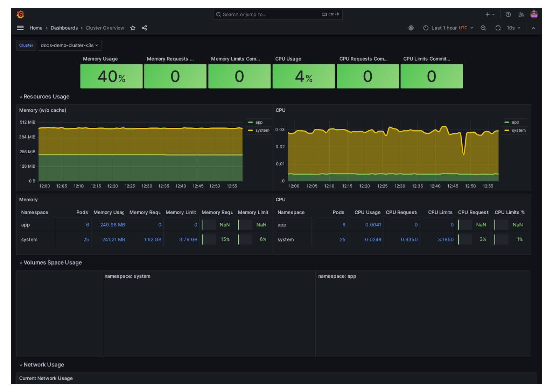This screenshot has width=553, height=392.
Task: Refresh the dashboard now
Action: (x=498, y=28)
